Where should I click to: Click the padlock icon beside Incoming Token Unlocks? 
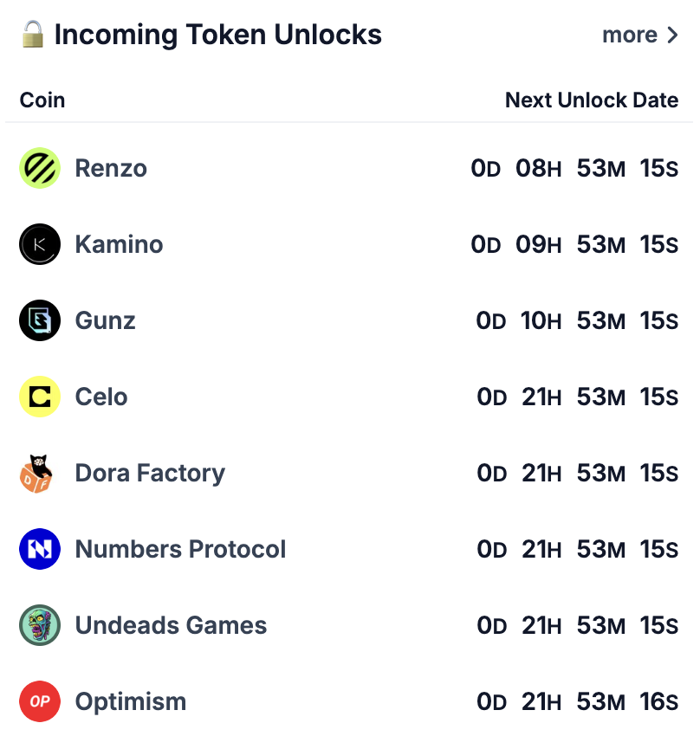point(33,35)
